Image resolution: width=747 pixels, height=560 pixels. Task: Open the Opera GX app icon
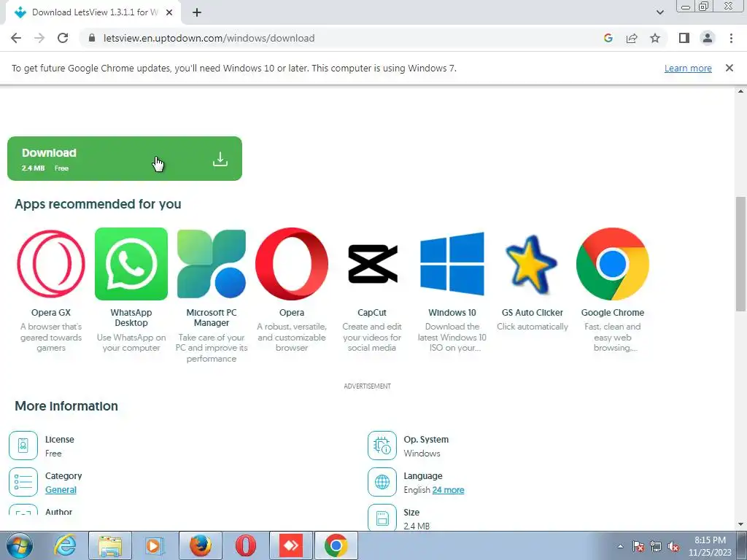coord(51,264)
